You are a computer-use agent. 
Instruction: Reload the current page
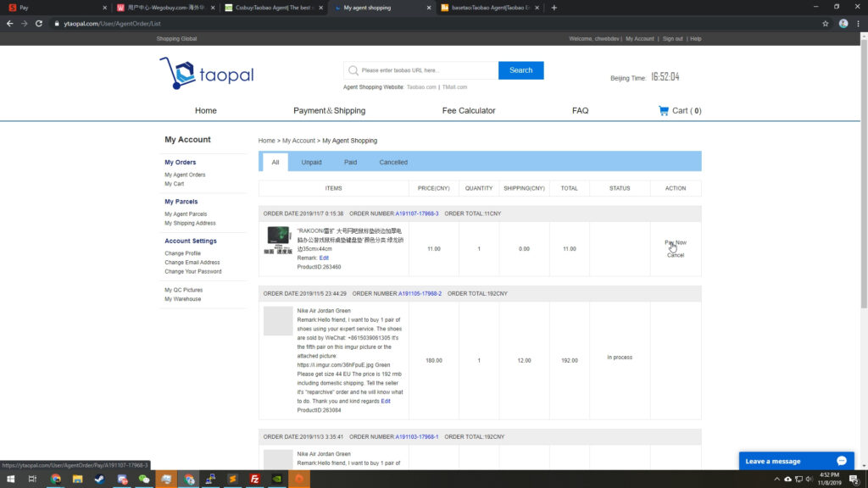(39, 24)
